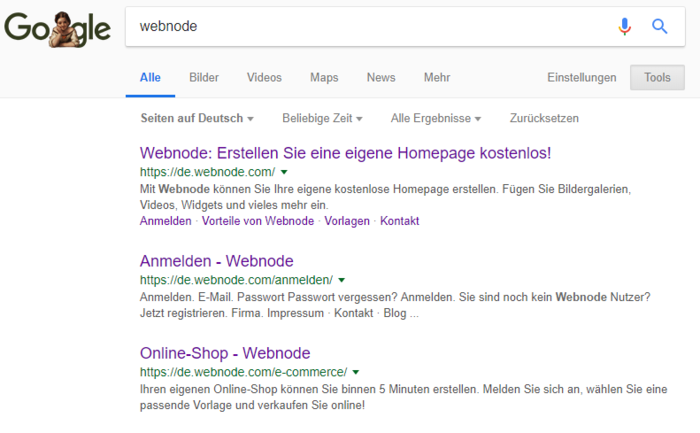Click the Google doodle logo
700x433 pixels.
coord(57,27)
